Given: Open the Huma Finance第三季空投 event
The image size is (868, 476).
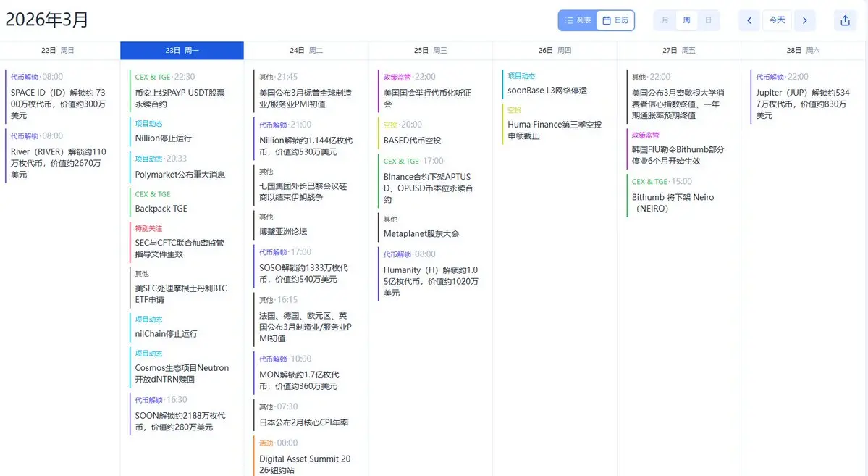Looking at the screenshot, I should 557,124.
